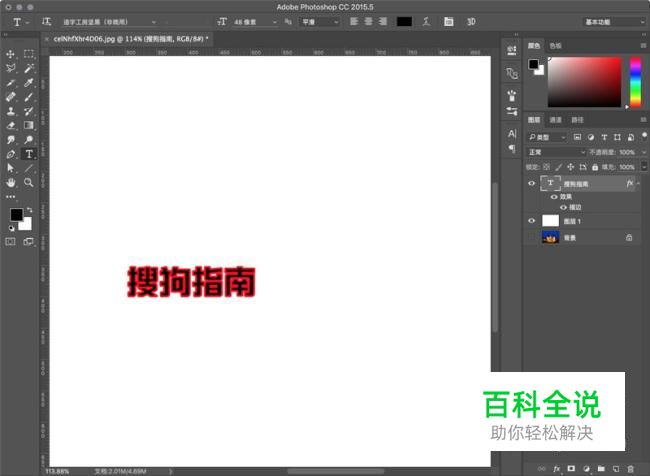
Task: Select the Lasso tool
Action: pyautogui.click(x=11, y=68)
